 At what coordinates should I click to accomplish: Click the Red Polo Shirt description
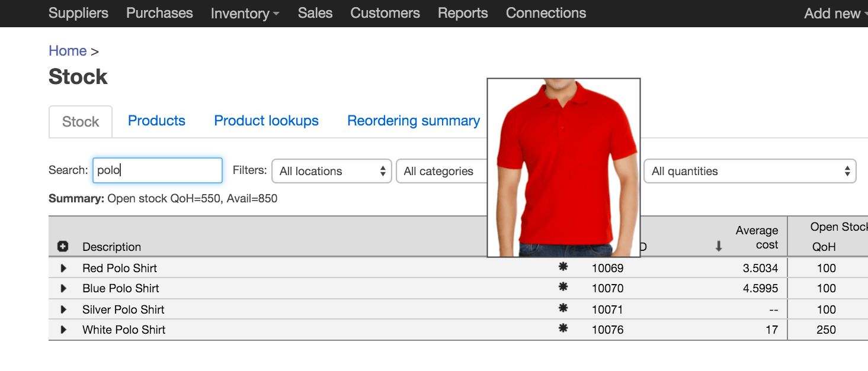tap(120, 268)
